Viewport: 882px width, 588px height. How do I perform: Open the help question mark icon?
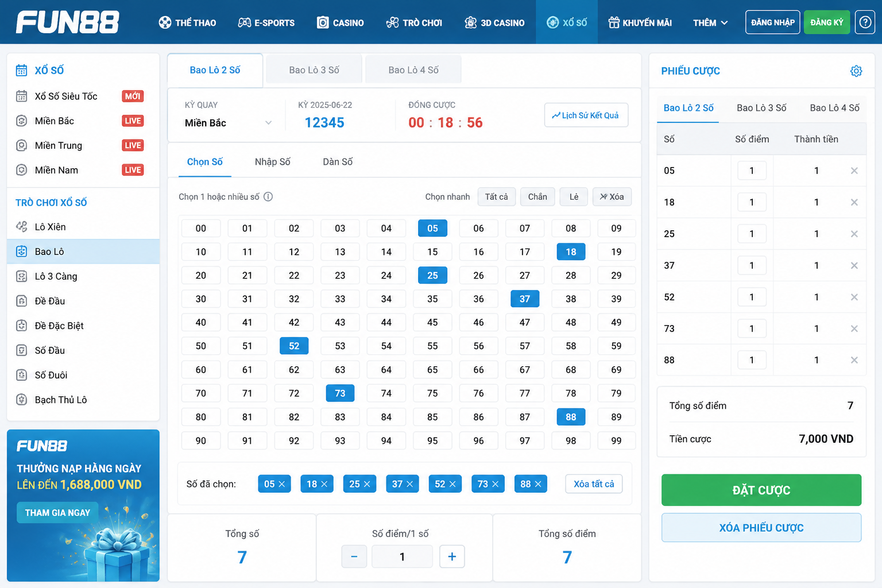(865, 22)
